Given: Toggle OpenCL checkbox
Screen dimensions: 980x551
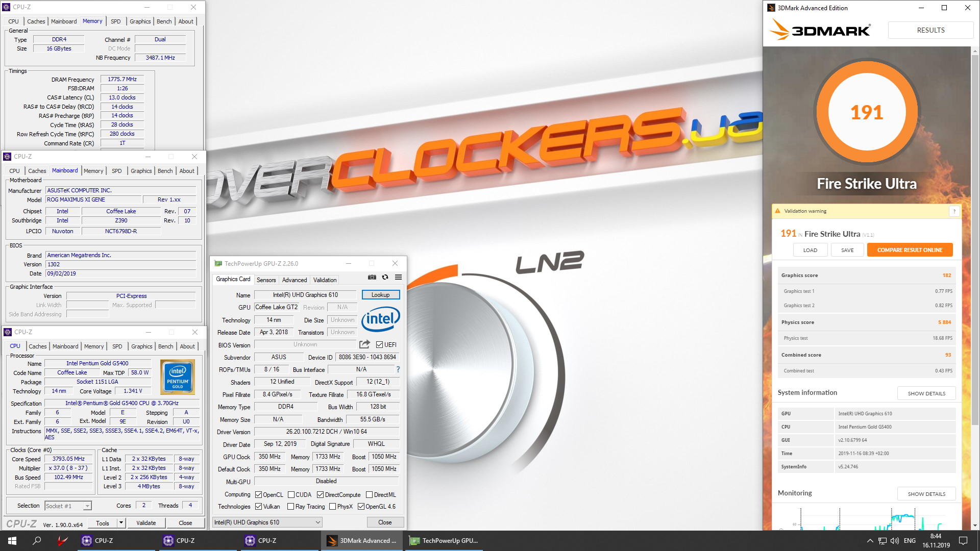Looking at the screenshot, I should pyautogui.click(x=258, y=495).
